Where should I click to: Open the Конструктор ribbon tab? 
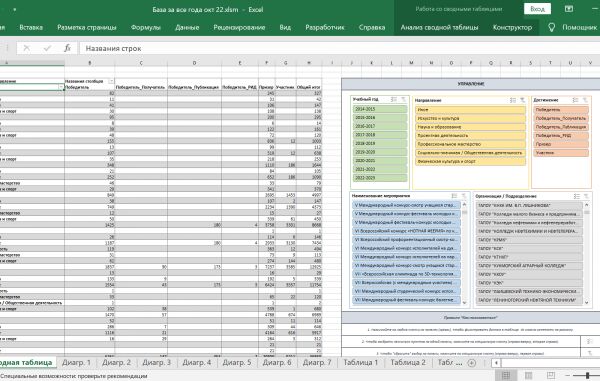(512, 27)
